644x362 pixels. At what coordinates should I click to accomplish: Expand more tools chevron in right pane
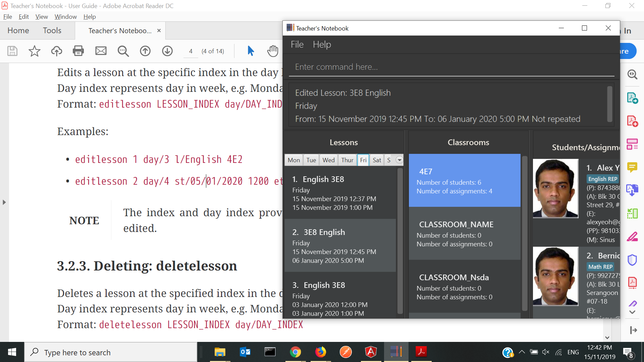tap(632, 312)
